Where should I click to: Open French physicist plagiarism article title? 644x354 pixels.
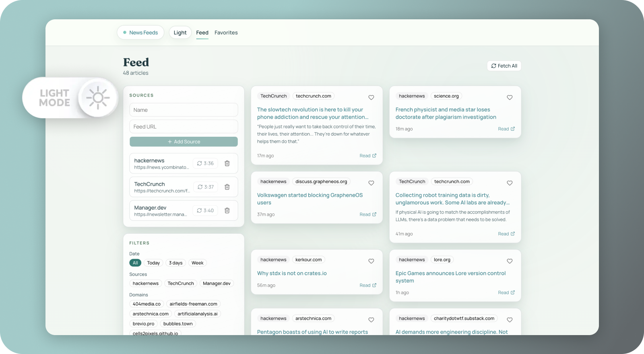click(446, 113)
